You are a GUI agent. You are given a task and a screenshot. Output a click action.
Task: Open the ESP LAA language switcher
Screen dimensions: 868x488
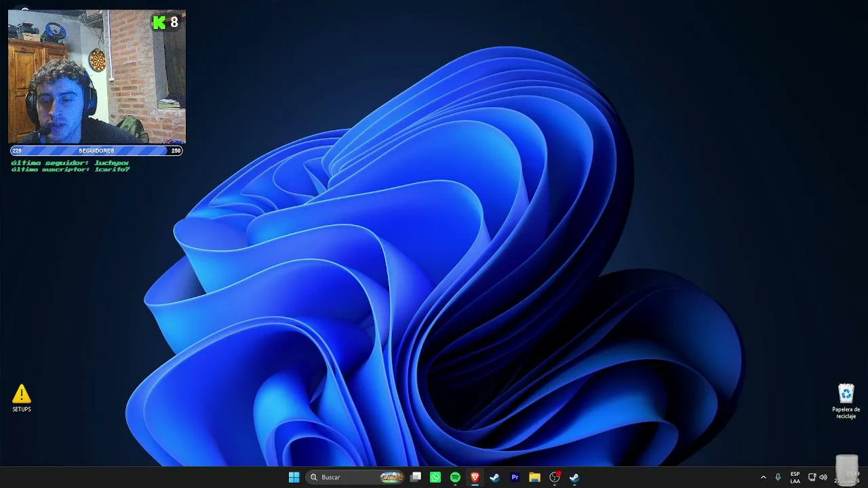[x=795, y=477]
